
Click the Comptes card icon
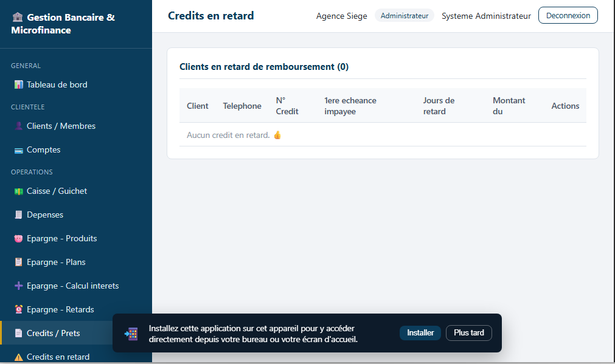18,151
